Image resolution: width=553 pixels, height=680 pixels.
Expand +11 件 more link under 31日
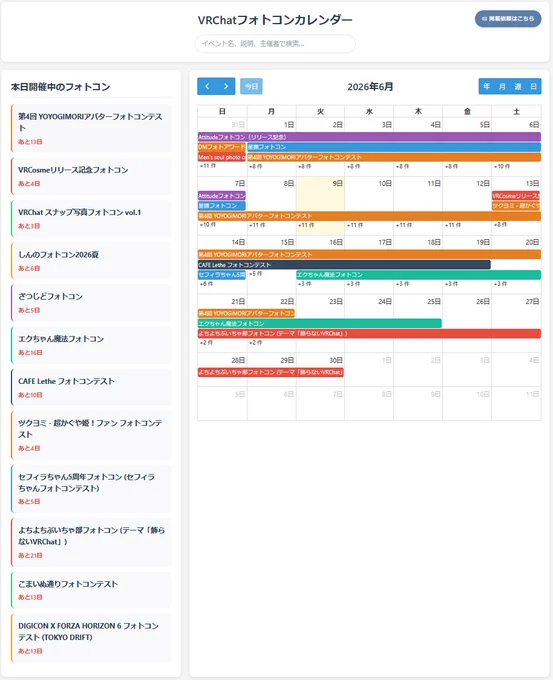pos(208,166)
